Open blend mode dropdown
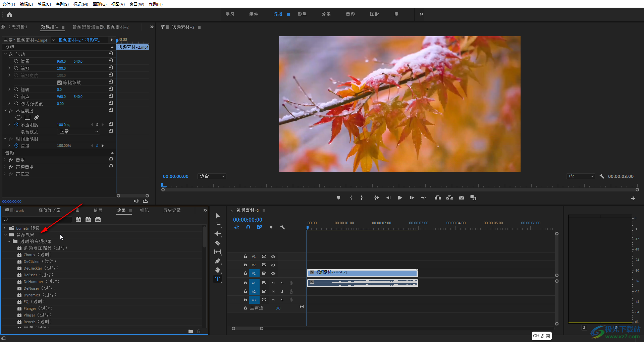Viewport: 644px width, 342px height. click(x=78, y=131)
